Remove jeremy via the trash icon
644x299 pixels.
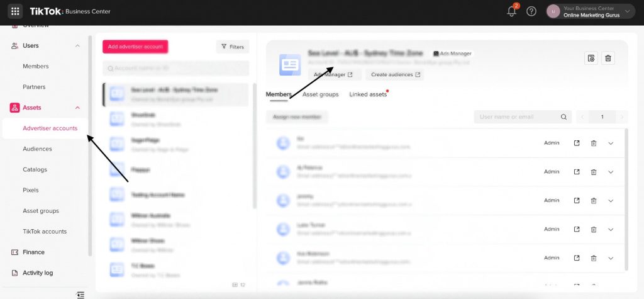click(x=594, y=201)
